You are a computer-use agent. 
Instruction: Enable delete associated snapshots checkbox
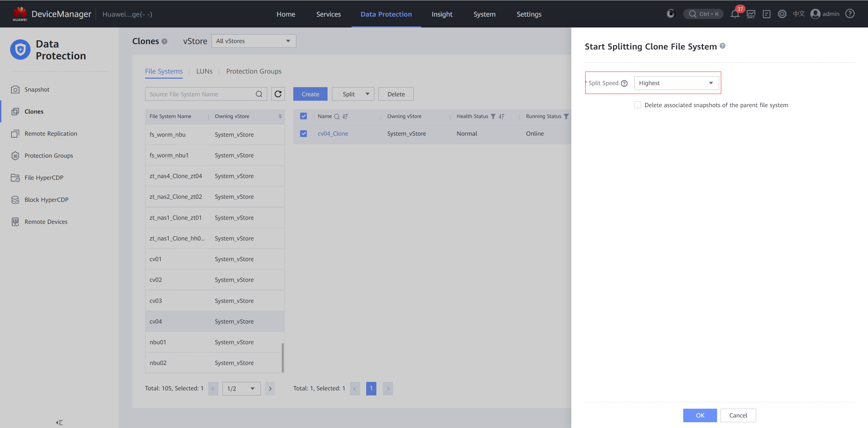tap(638, 105)
